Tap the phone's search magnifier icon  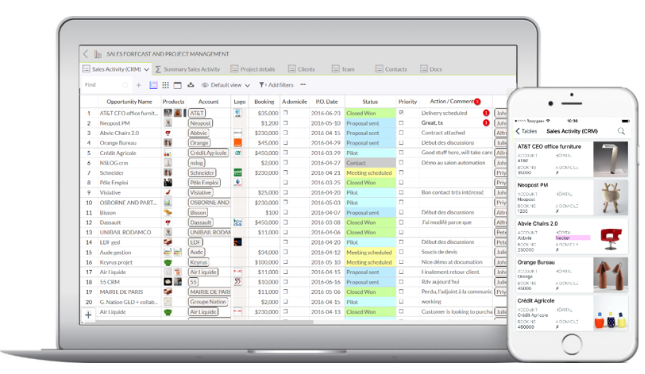621,131
